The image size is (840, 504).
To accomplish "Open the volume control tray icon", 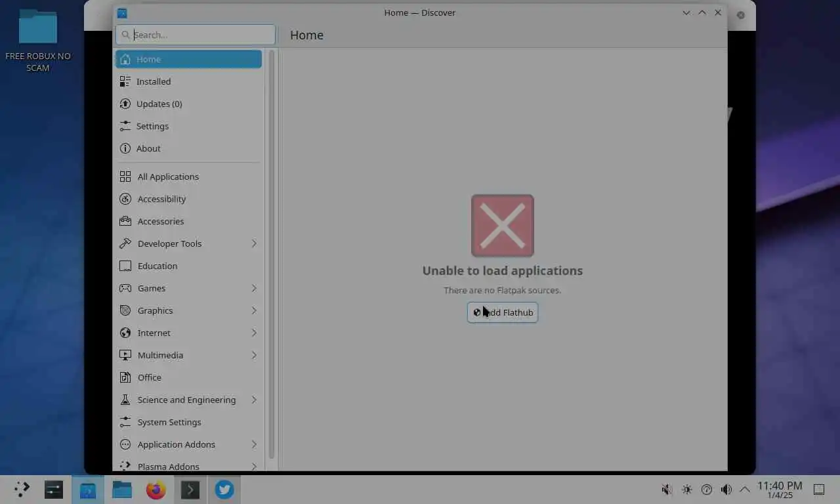I will 726,490.
